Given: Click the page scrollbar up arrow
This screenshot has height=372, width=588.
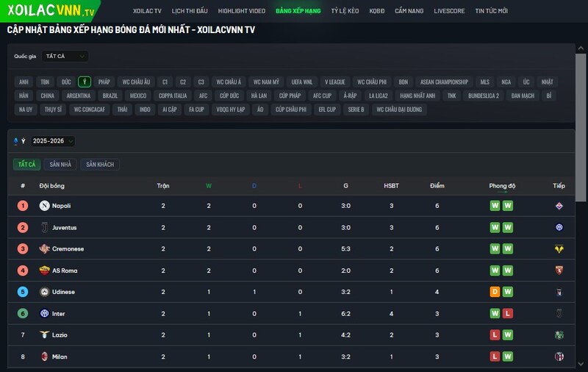Looking at the screenshot, I should 581,48.
